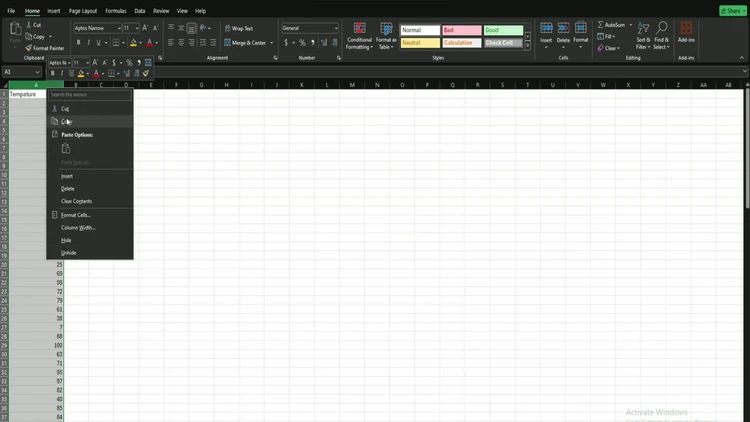Image resolution: width=750 pixels, height=422 pixels.
Task: Open the ribbon font size dropdown
Action: pyautogui.click(x=137, y=28)
